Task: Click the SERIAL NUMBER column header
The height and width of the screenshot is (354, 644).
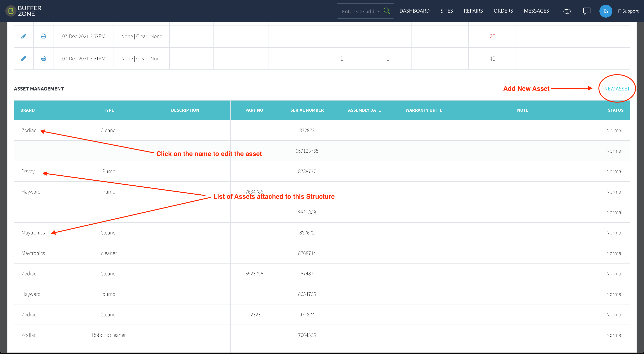Action: (x=307, y=110)
